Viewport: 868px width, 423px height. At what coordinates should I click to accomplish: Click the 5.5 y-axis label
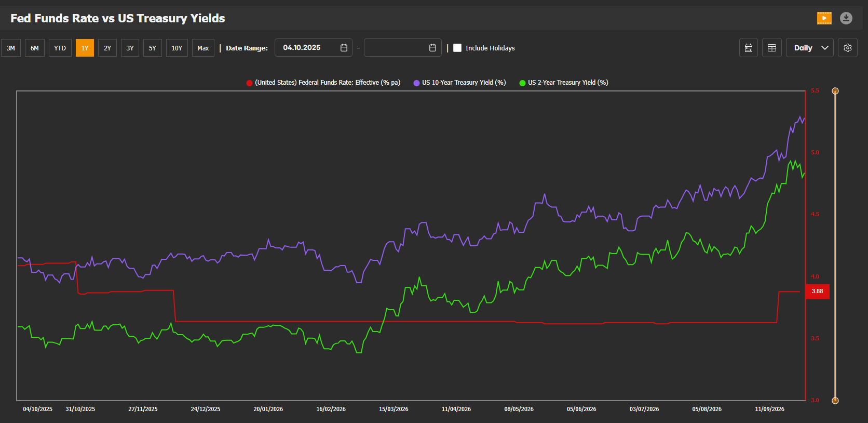tap(815, 91)
